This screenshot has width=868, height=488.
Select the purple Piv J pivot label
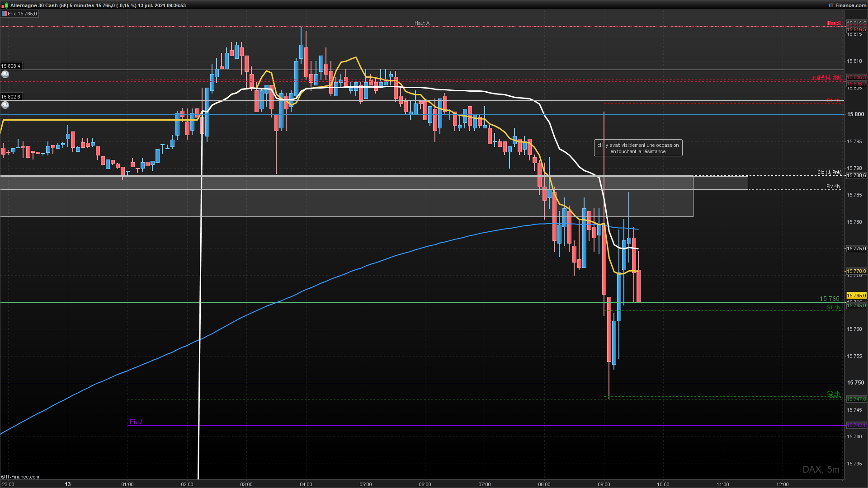(136, 422)
